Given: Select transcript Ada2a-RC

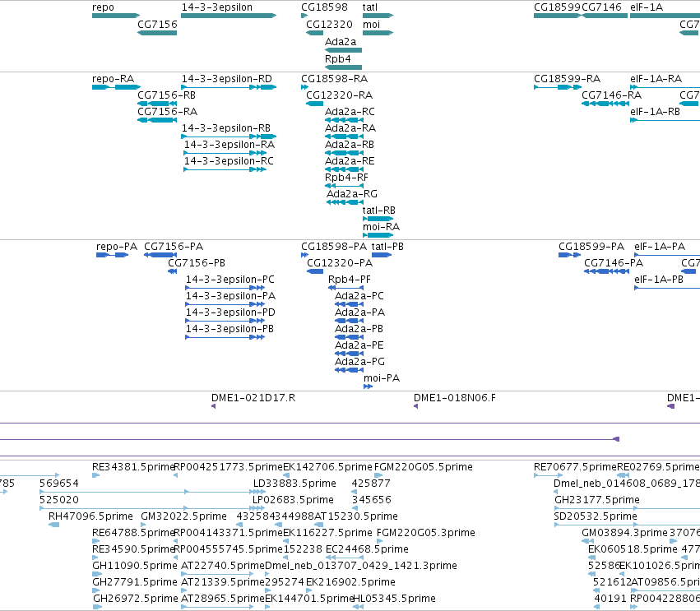Looking at the screenshot, I should tap(350, 112).
